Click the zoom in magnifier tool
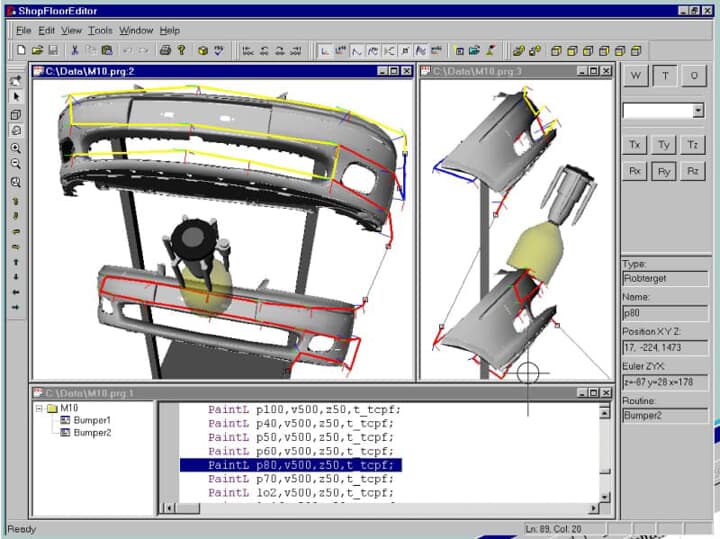The image size is (720, 539). pyautogui.click(x=16, y=147)
